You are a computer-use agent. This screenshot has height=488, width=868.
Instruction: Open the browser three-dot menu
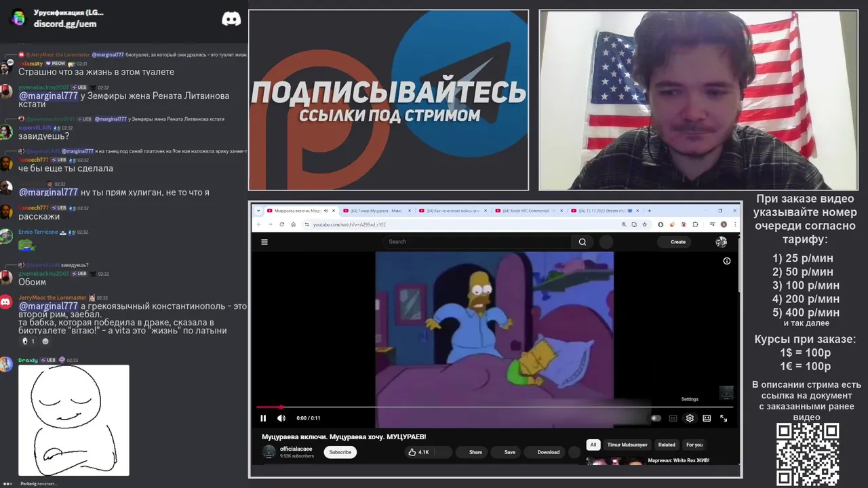coord(734,224)
